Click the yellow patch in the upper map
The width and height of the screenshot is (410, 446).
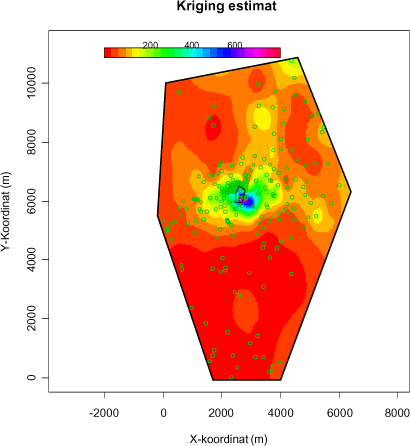click(x=262, y=117)
